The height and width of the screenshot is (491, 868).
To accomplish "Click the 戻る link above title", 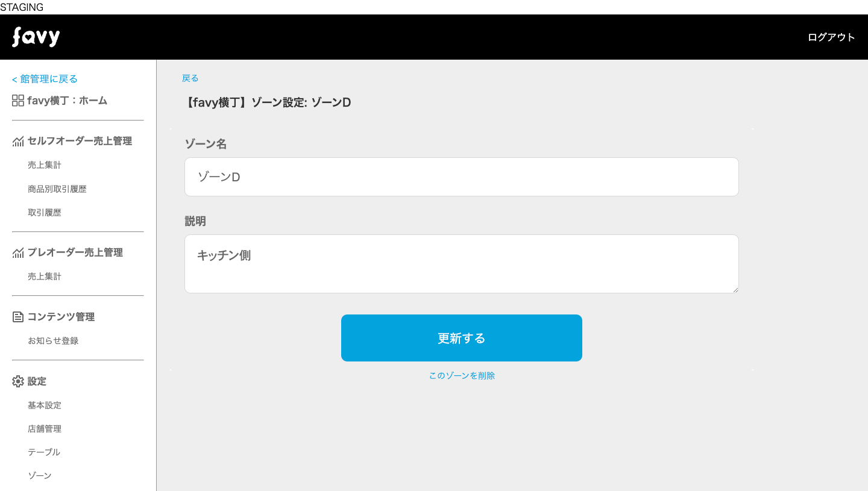I will tap(190, 78).
